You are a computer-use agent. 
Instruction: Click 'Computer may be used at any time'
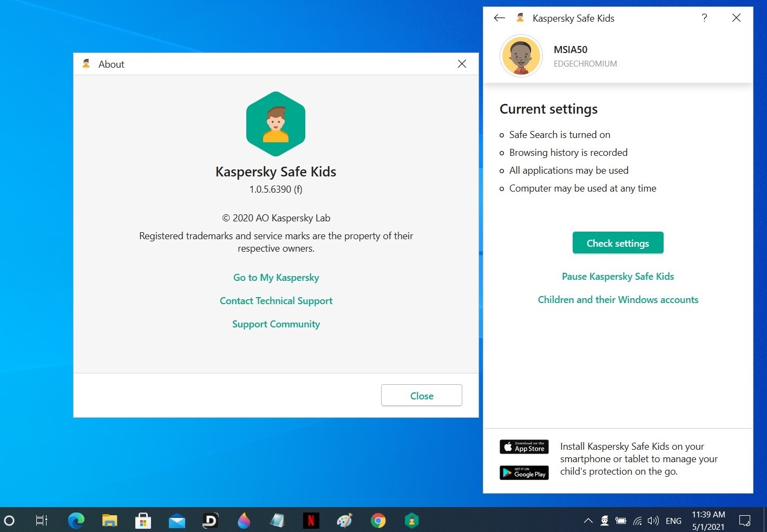coord(582,188)
